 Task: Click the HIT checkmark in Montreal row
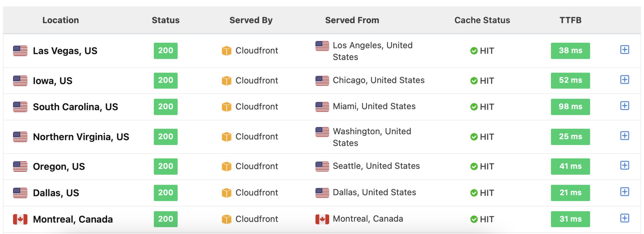point(474,219)
